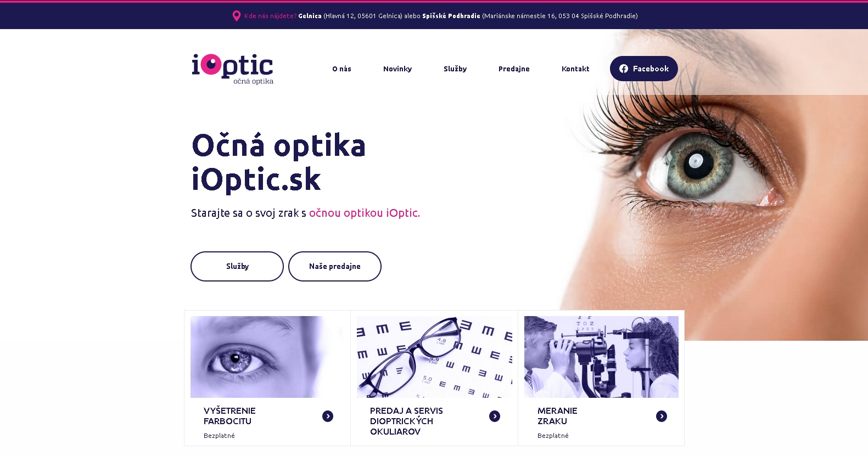
Task: Click the Meranie zraku title
Action: click(557, 416)
